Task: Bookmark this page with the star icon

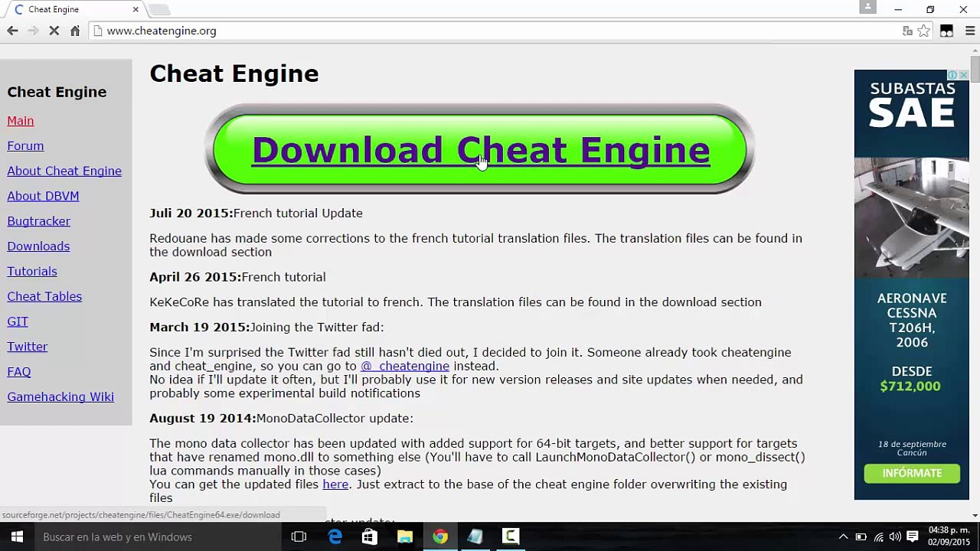Action: pyautogui.click(x=924, y=31)
